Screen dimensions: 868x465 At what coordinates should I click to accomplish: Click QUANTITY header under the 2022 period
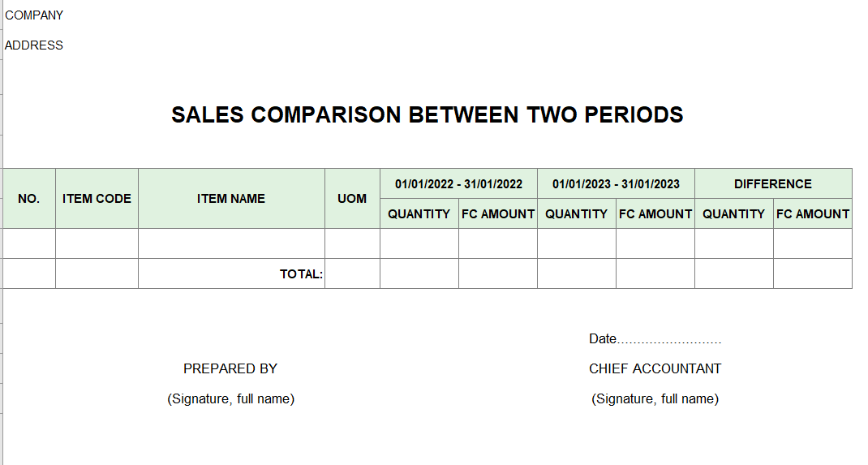(419, 213)
